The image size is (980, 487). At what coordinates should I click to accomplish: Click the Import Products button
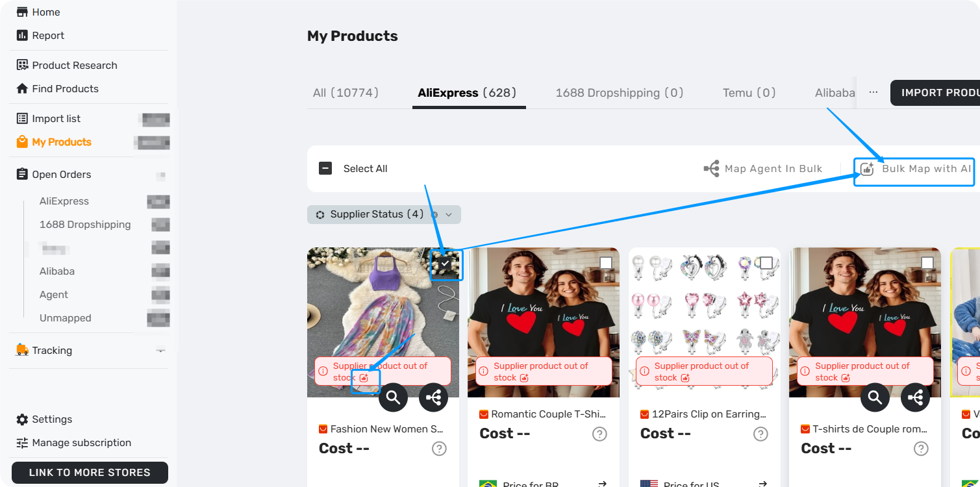coord(935,93)
